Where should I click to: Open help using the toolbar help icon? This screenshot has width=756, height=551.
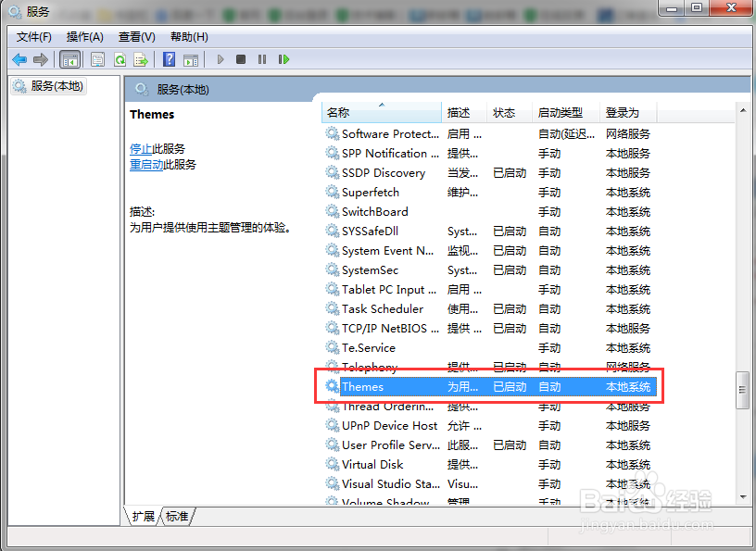coord(168,59)
